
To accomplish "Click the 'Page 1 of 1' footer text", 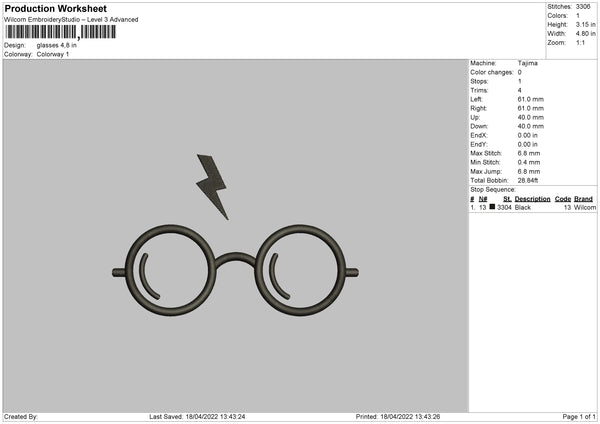I will (x=579, y=417).
